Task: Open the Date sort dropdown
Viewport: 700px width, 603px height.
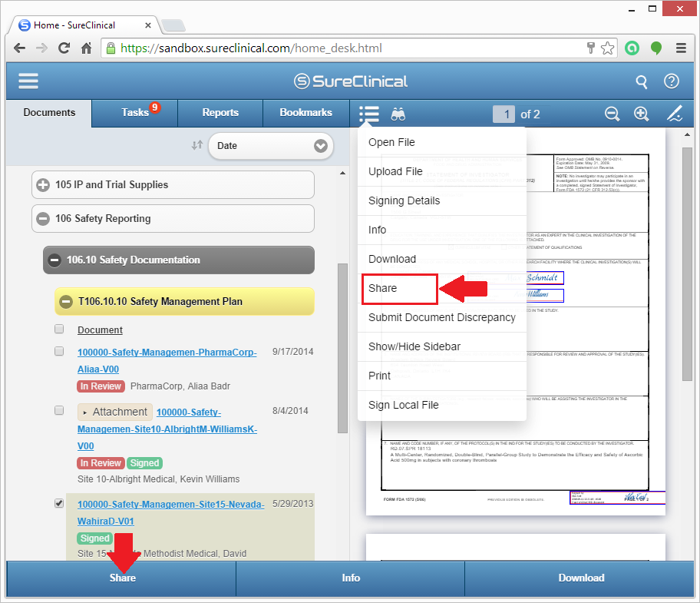Action: [271, 146]
